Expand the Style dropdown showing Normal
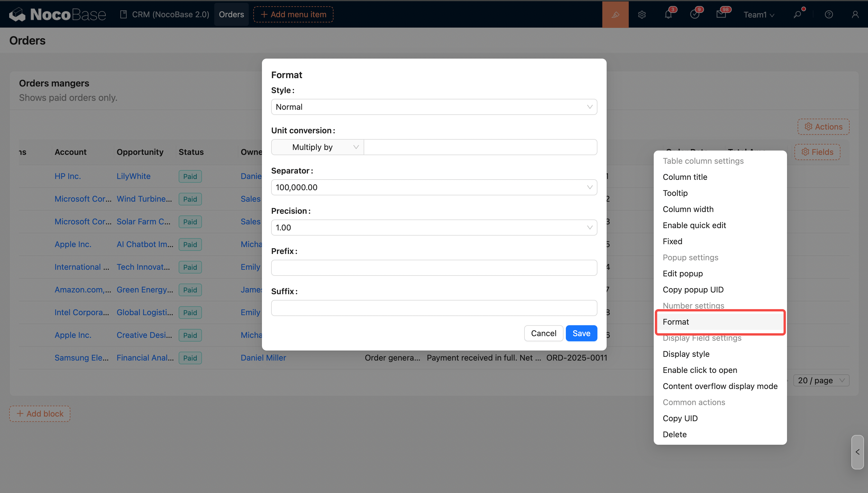Viewport: 868px width, 493px height. click(434, 107)
